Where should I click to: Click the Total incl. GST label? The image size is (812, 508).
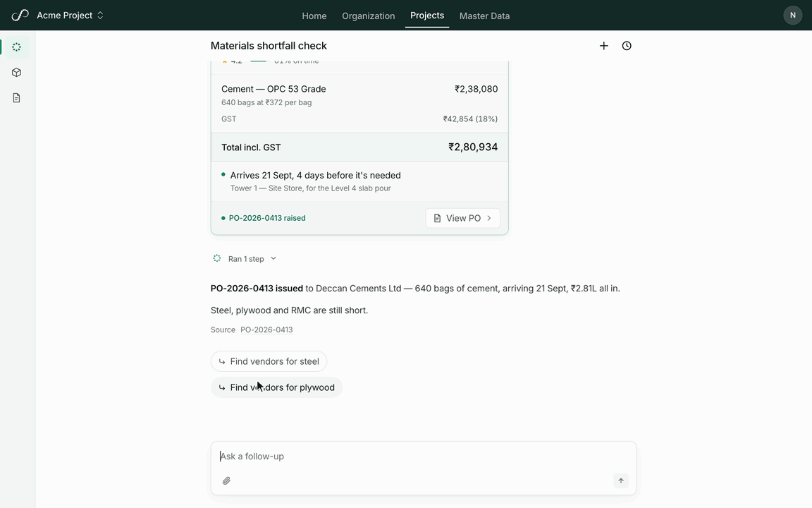tap(251, 147)
